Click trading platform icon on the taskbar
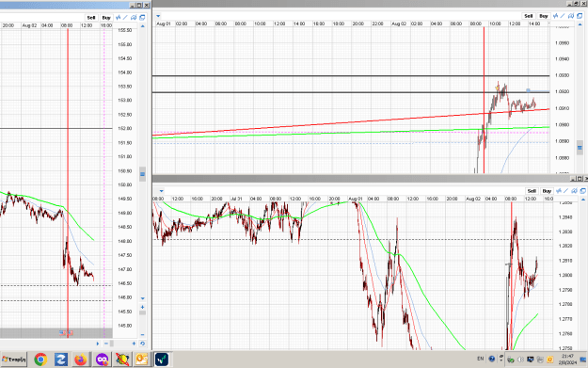 [162, 360]
